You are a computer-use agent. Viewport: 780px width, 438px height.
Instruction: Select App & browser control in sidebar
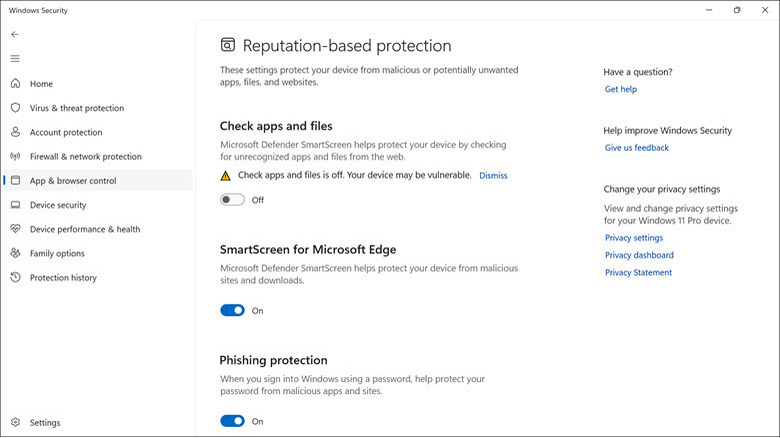tap(73, 181)
